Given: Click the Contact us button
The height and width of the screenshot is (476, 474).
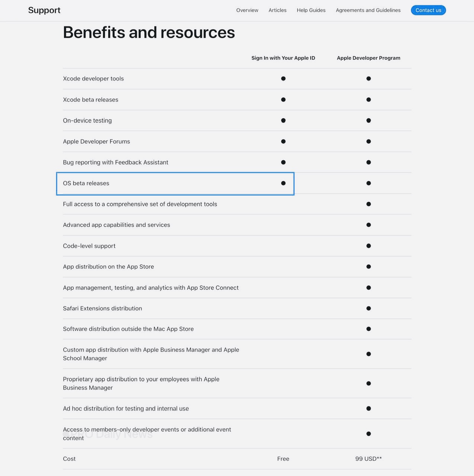Looking at the screenshot, I should 428,10.
